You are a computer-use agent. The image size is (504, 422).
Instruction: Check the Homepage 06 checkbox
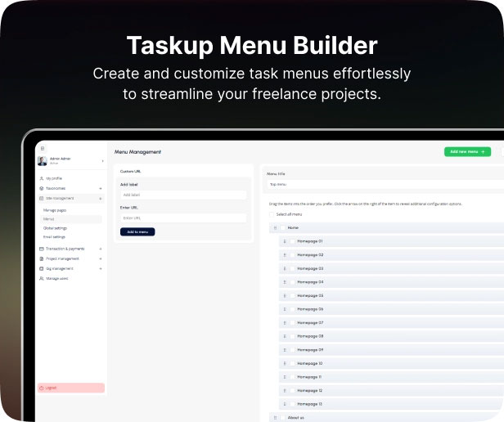[292, 309]
